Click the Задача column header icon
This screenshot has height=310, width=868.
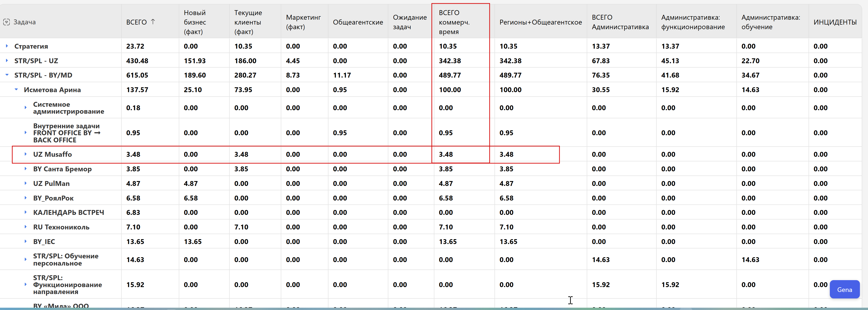[x=6, y=22]
